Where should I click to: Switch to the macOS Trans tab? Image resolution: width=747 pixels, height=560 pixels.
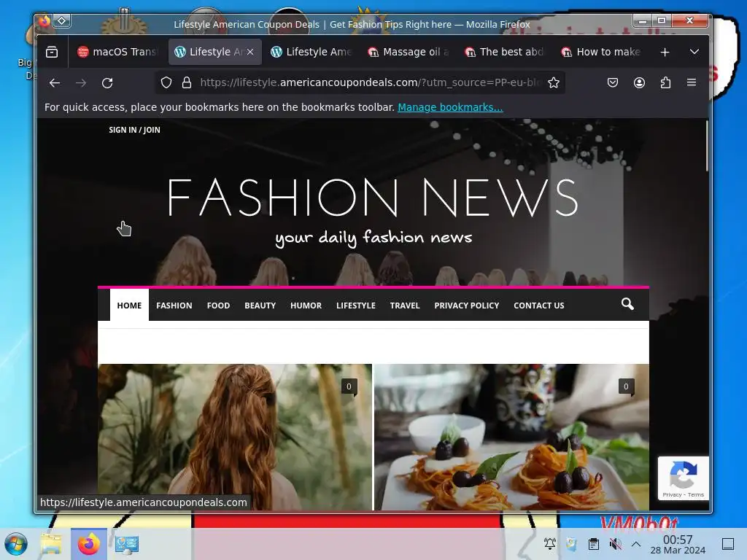point(117,52)
